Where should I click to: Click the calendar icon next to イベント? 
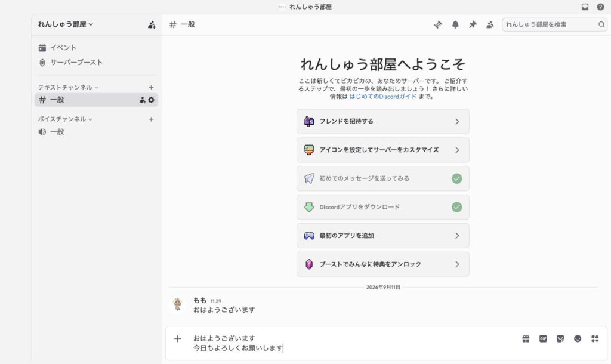tap(42, 48)
